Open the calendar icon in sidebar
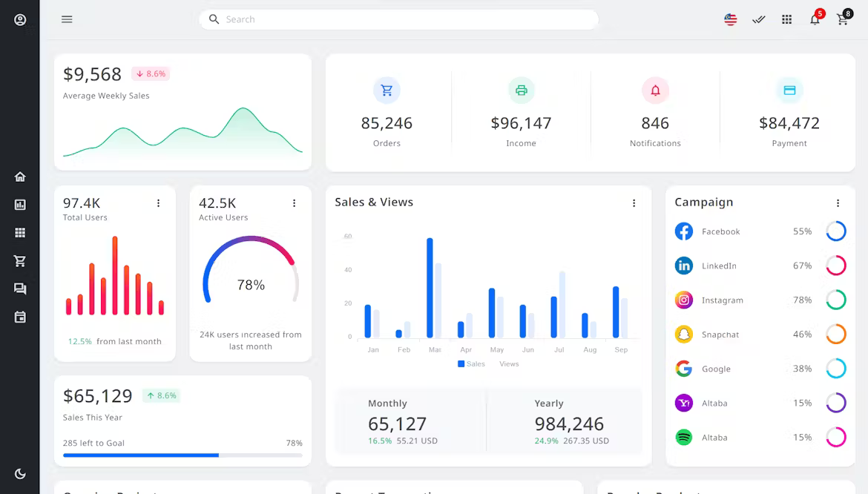This screenshot has width=868, height=494. (x=20, y=317)
